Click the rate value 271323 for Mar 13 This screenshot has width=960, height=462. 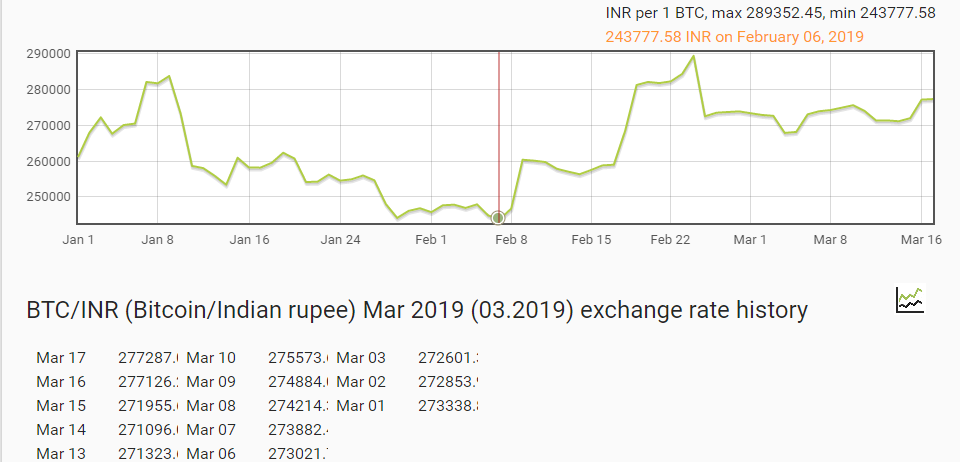click(x=148, y=453)
